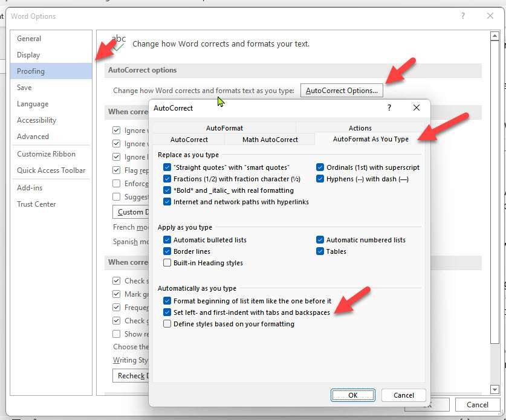Toggle Mark grammar checkbox in Word Options
This screenshot has width=506, height=420.
point(116,294)
